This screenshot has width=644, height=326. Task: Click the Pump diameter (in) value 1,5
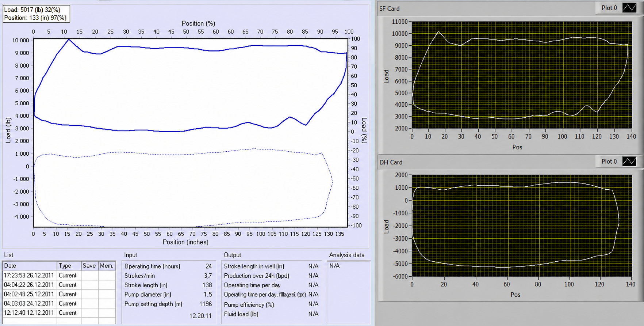click(208, 294)
